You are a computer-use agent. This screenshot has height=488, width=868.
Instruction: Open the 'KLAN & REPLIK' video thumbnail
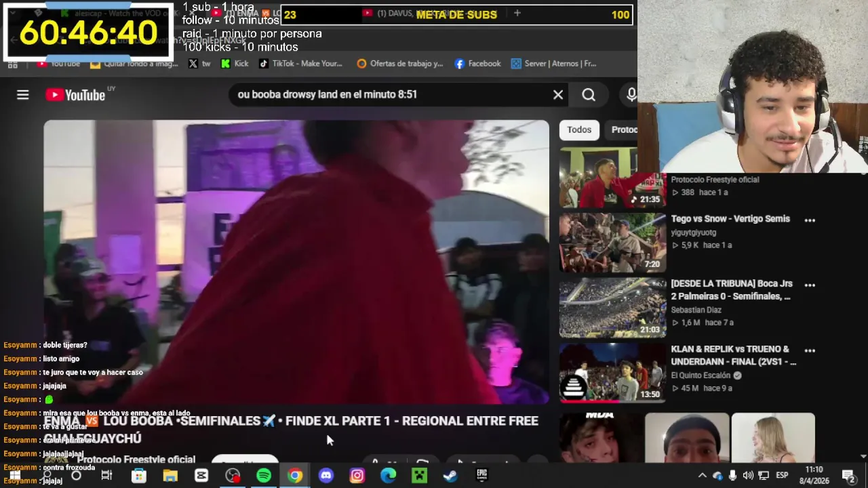click(612, 373)
